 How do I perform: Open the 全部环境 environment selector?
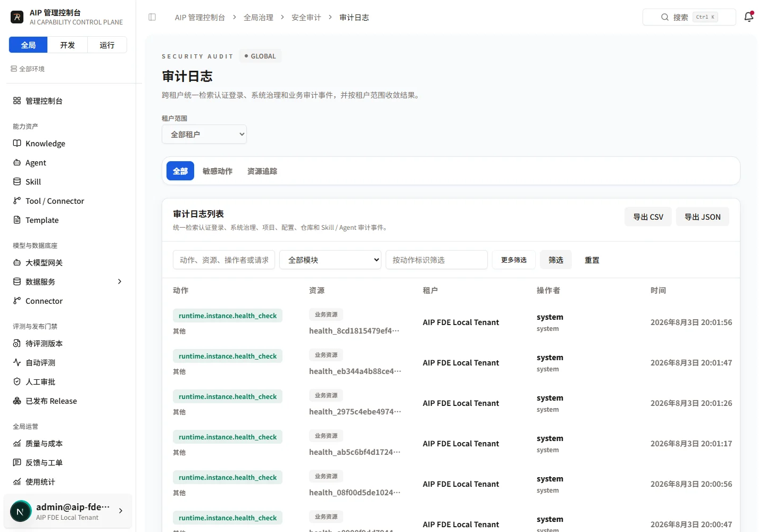pos(28,69)
